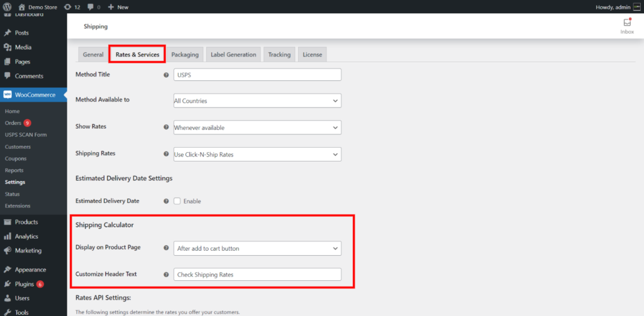This screenshot has height=316, width=644.
Task: Click help icon next to Show Rates
Action: tap(166, 127)
